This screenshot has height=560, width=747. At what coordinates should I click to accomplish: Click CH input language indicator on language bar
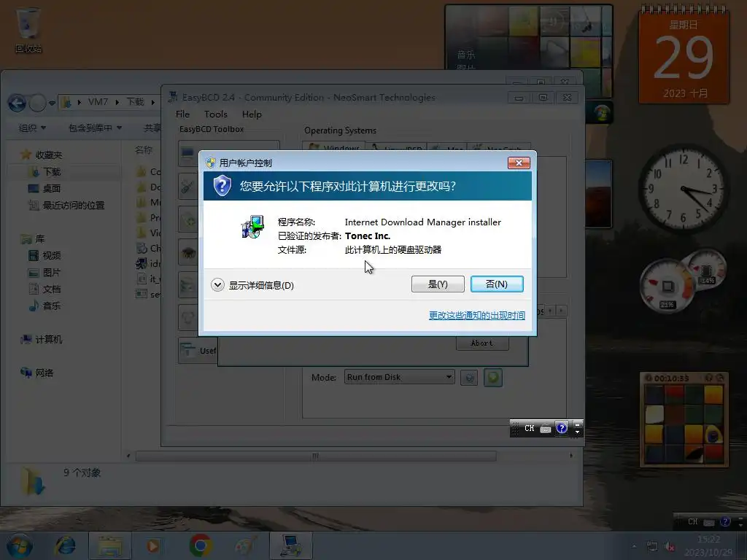[x=530, y=428]
